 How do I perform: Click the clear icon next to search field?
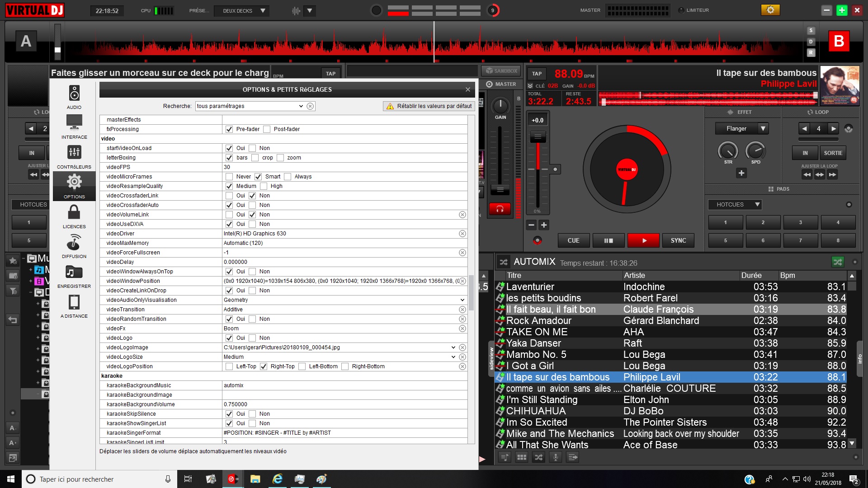pyautogui.click(x=310, y=106)
